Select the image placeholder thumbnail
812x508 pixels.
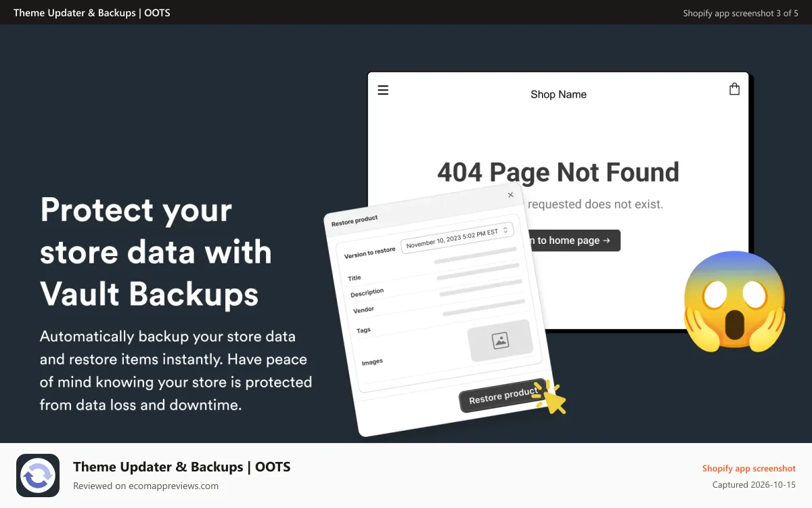[500, 340]
